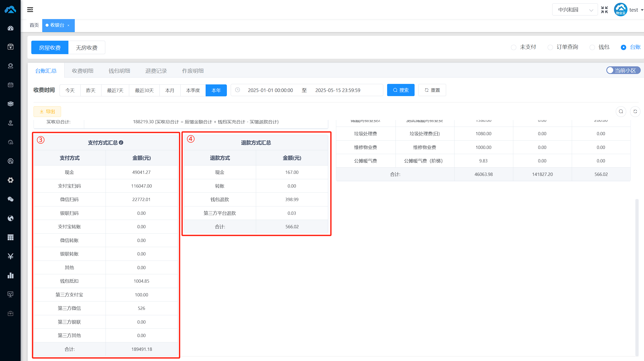
Task: Filter by 昨天
Action: [91, 90]
